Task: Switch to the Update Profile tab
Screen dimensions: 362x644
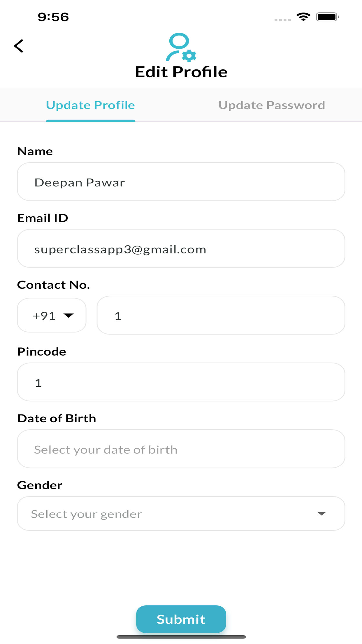Action: pos(90,105)
